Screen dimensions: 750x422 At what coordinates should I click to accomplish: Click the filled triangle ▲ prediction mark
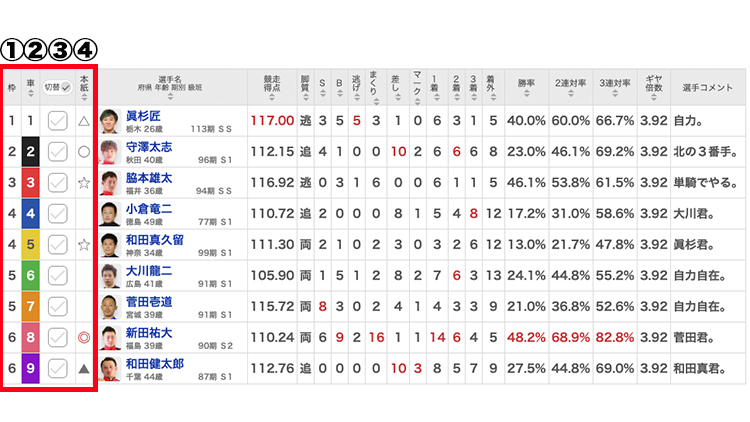[84, 368]
